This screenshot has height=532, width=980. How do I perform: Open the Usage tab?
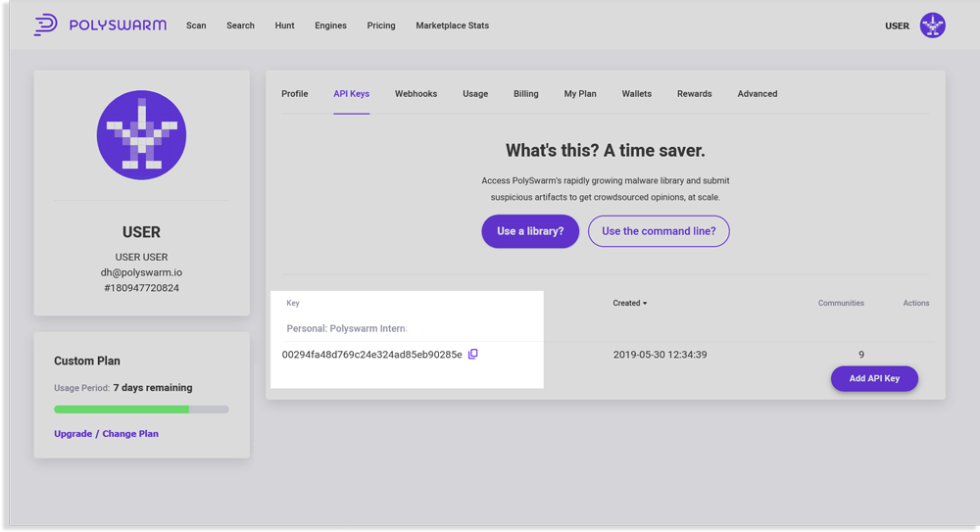(x=475, y=94)
